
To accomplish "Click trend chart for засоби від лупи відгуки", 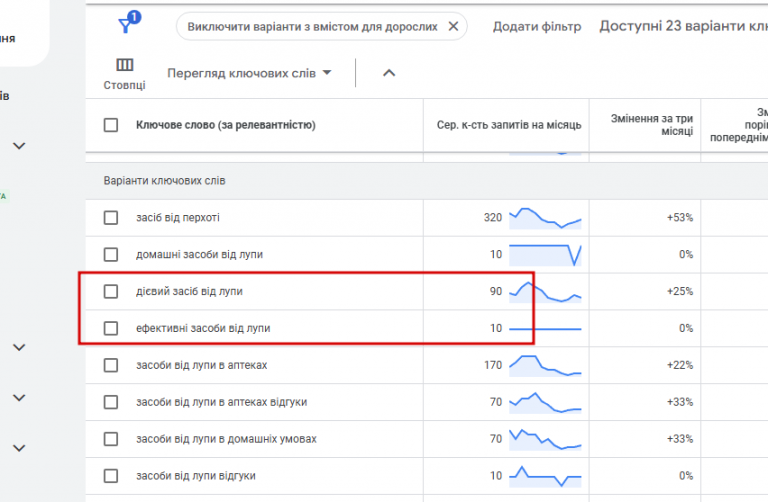I will (x=544, y=475).
